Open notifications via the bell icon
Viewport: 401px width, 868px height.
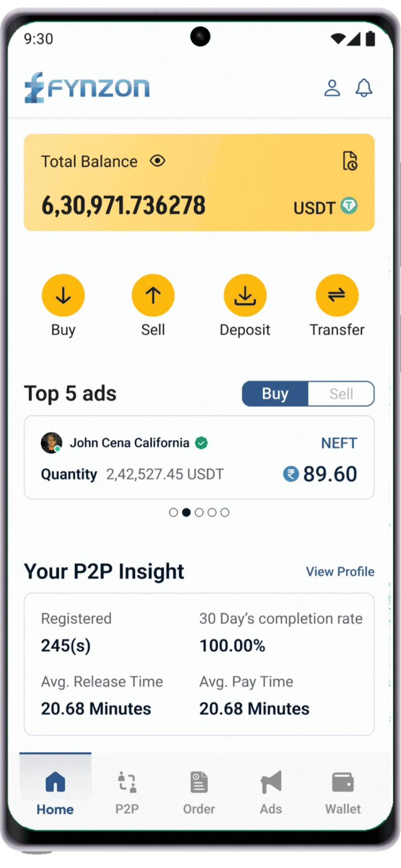pyautogui.click(x=364, y=88)
